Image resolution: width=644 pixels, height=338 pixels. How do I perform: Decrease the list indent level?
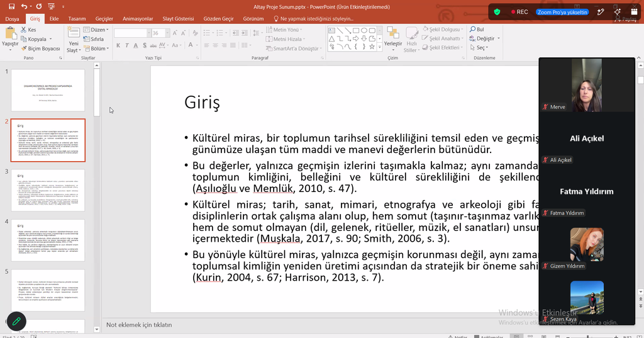[x=235, y=33]
